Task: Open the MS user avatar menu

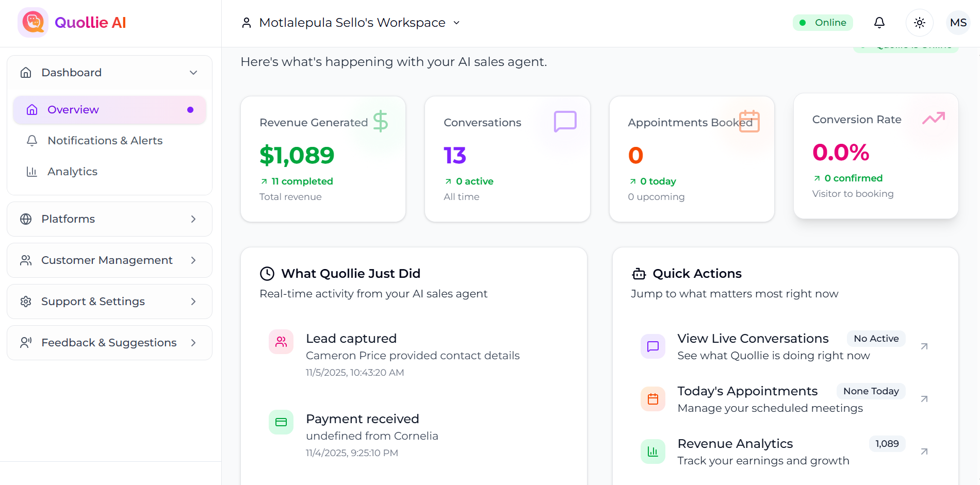Action: [958, 23]
